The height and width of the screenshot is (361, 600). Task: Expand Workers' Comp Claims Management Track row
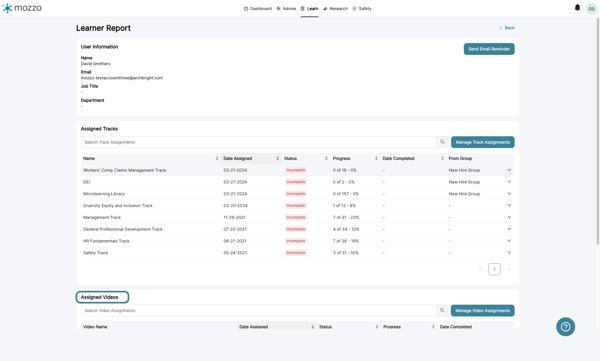click(509, 170)
